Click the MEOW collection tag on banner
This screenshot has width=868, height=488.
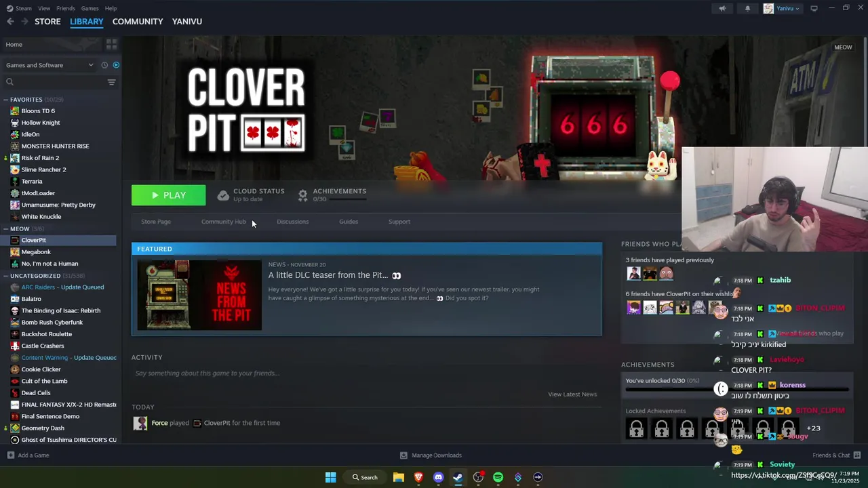[843, 47]
